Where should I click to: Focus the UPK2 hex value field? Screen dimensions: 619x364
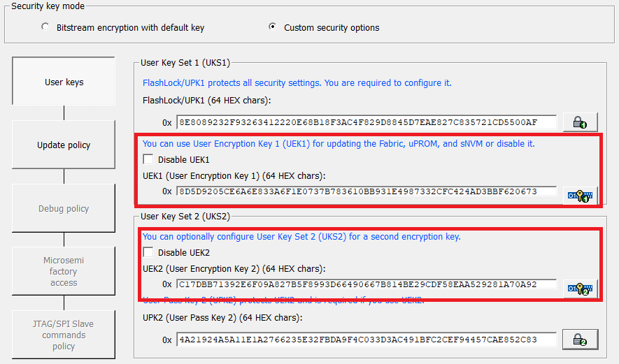click(367, 340)
